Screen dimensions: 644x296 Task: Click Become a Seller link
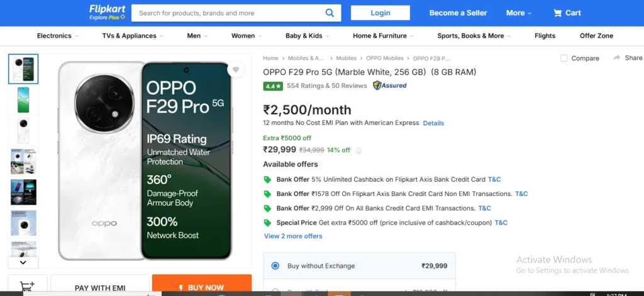tap(458, 13)
